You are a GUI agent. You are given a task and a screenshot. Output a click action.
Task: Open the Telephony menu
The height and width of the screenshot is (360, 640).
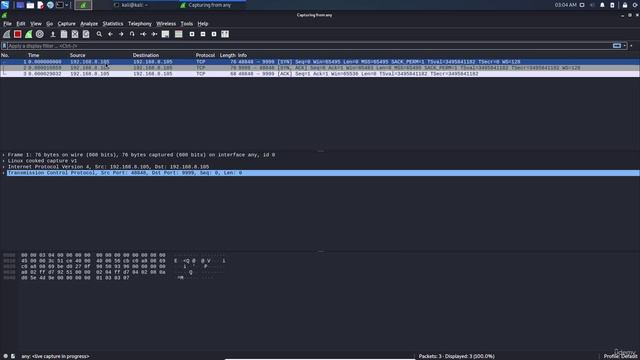(x=140, y=24)
